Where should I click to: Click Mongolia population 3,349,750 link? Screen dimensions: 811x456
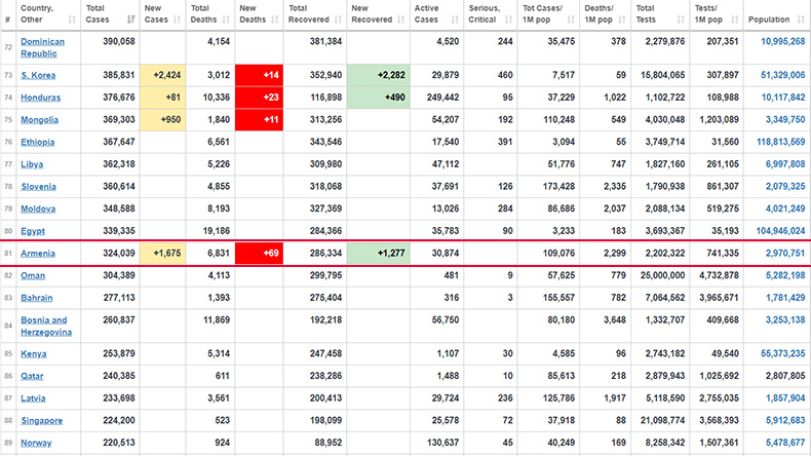coord(785,119)
